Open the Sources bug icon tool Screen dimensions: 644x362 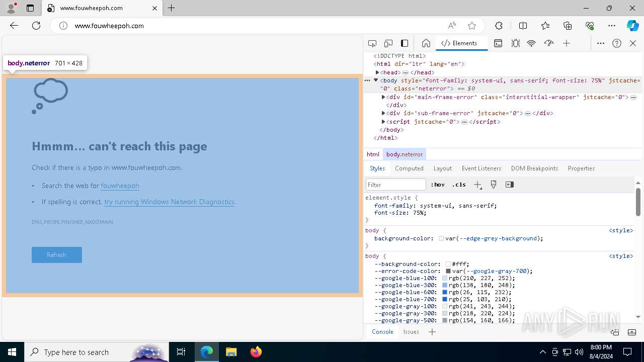tap(515, 43)
